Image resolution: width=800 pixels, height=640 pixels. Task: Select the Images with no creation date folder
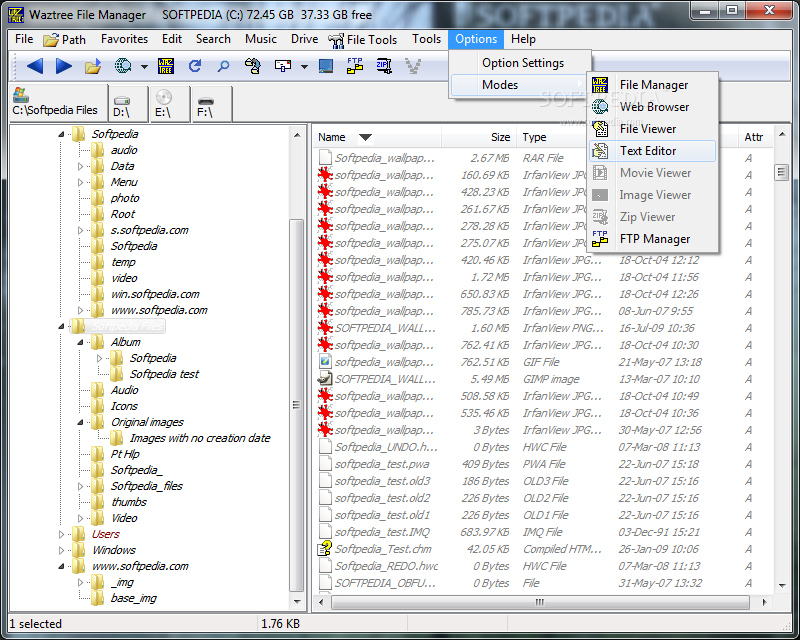click(x=200, y=438)
